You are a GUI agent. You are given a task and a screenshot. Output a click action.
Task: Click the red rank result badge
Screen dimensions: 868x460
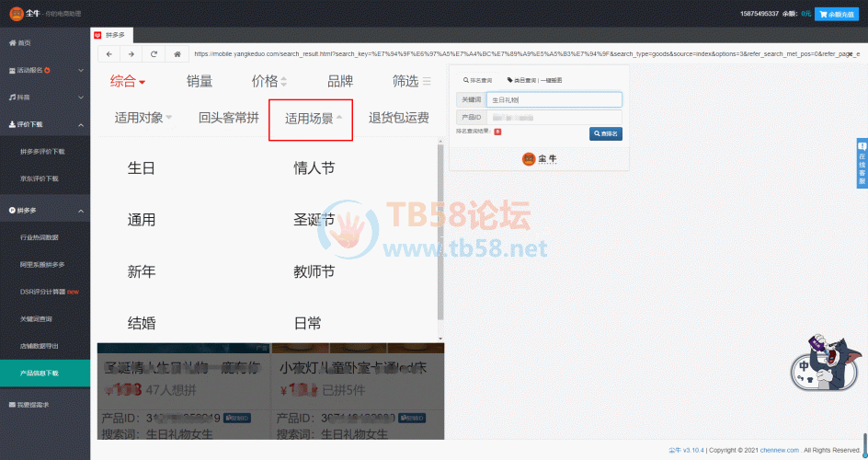[x=497, y=132]
